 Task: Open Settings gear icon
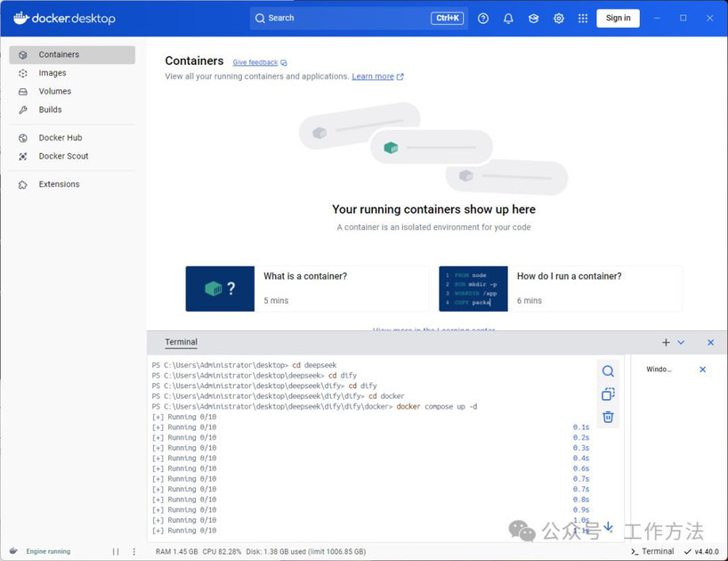559,18
